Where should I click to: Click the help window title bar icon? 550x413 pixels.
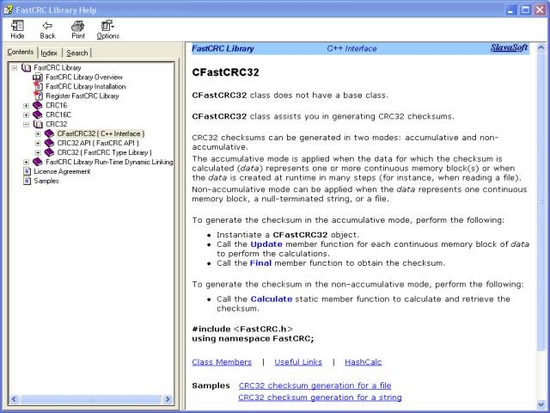pyautogui.click(x=8, y=10)
